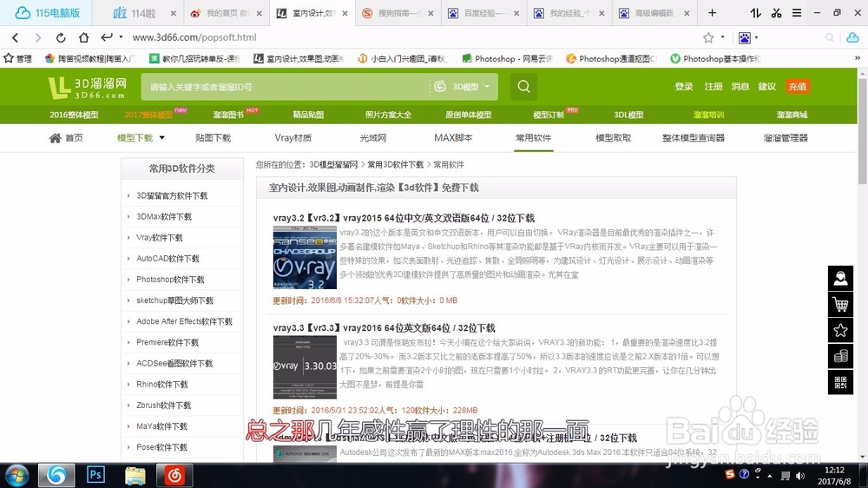Click the transfer arrows icon in the title bar
The height and width of the screenshot is (488, 868).
click(x=756, y=13)
